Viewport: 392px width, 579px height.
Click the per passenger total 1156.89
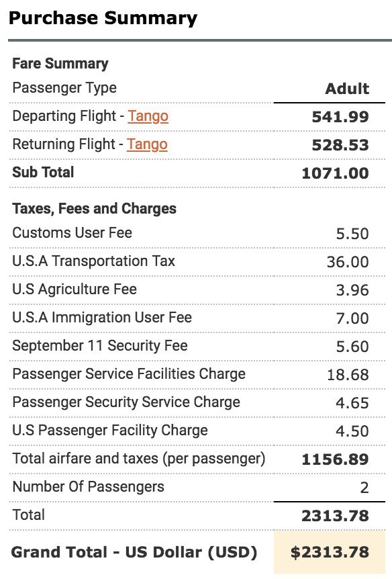click(335, 459)
